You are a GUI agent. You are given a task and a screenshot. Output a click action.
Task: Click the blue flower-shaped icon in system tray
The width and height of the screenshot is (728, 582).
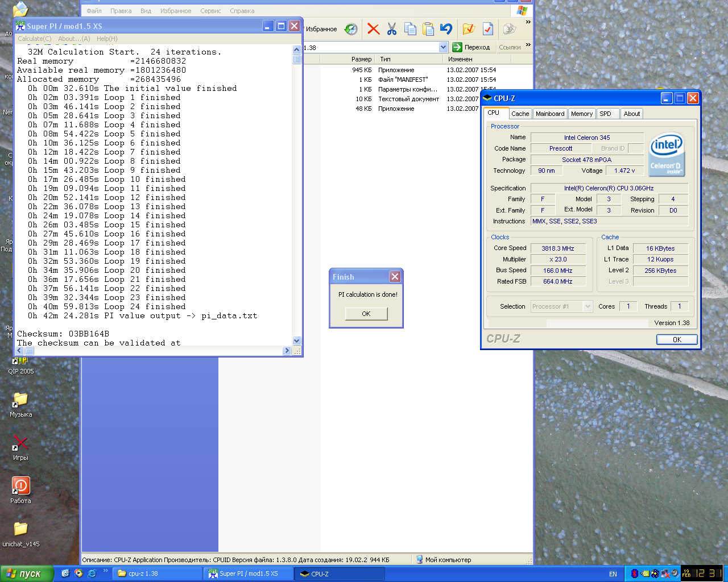click(655, 573)
